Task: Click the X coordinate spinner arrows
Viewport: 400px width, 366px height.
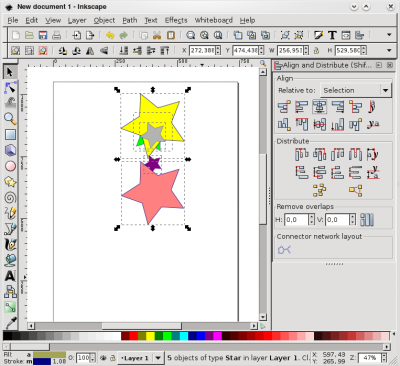Action: click(x=218, y=51)
